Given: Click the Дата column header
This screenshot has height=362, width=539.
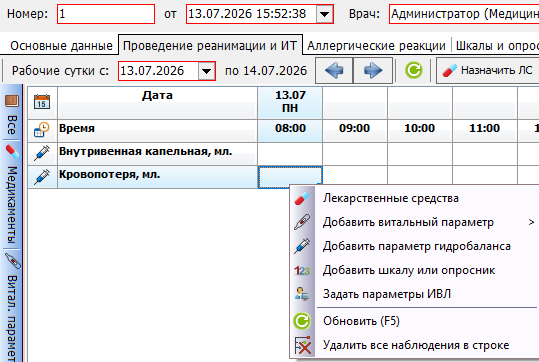Looking at the screenshot, I should click(x=157, y=102).
